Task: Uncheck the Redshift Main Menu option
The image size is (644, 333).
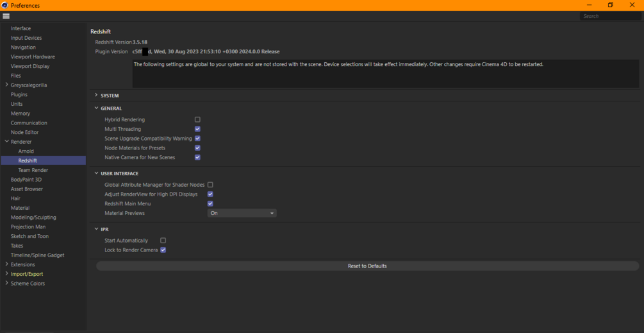Action: click(210, 204)
